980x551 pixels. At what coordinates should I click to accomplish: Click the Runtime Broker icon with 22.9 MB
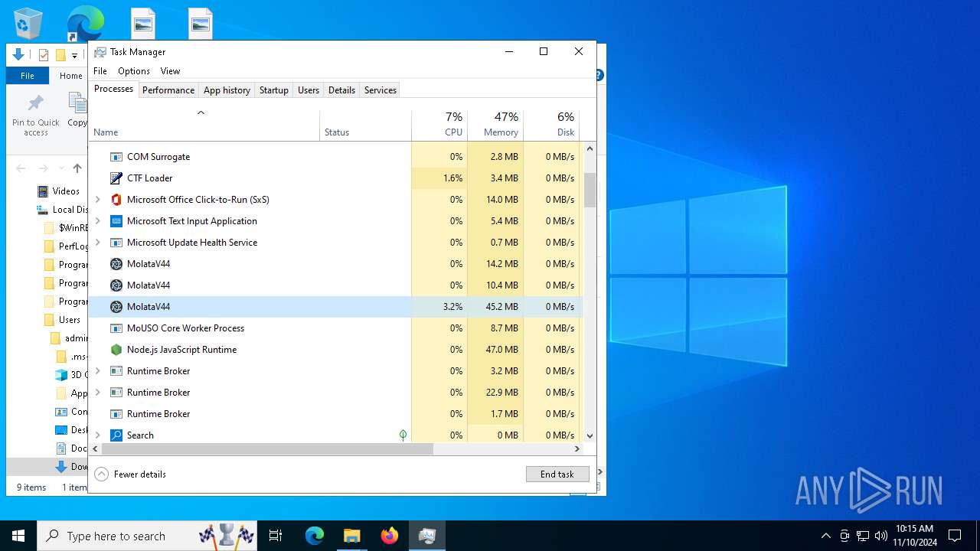tap(116, 393)
